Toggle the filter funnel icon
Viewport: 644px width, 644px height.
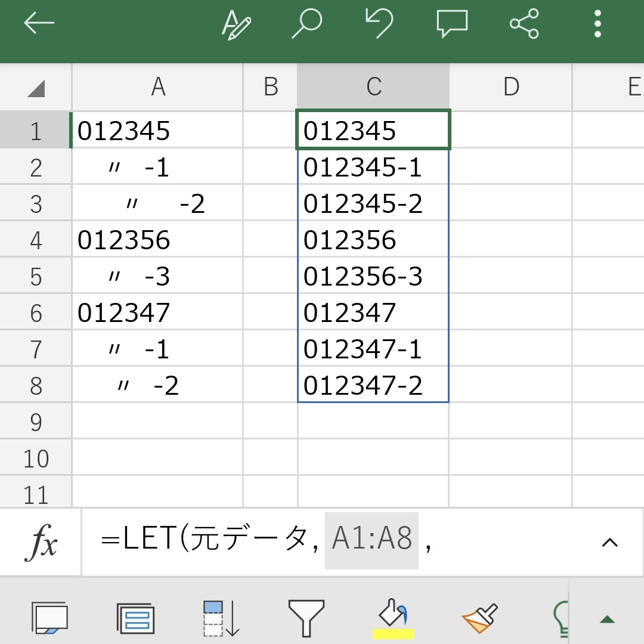coord(306,618)
